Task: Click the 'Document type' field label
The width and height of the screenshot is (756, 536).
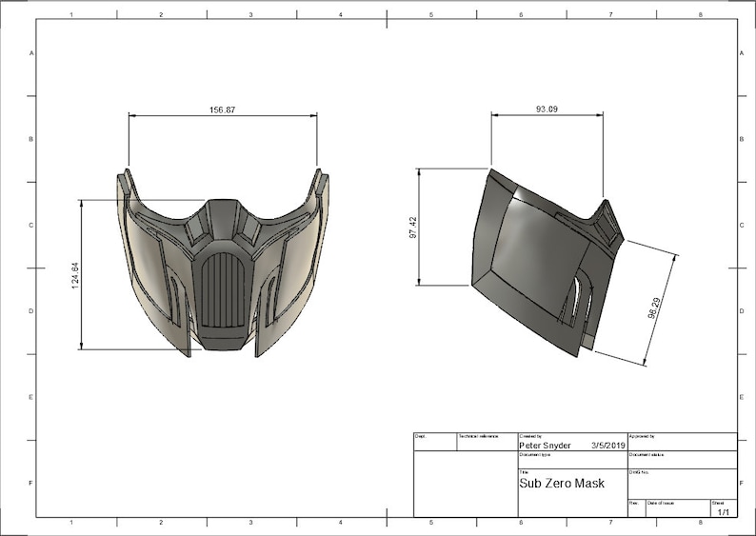Action: pos(534,454)
